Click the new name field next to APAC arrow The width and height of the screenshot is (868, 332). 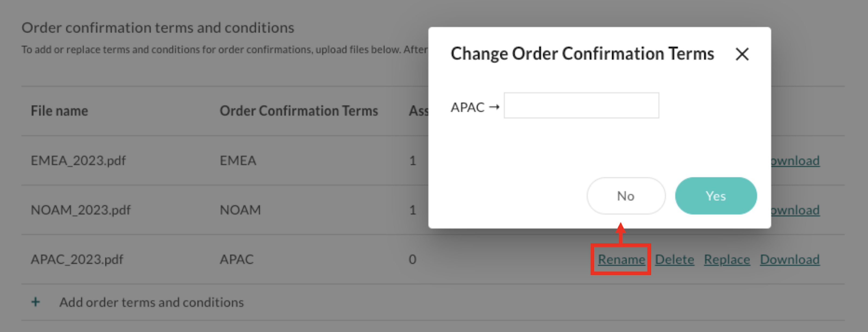tap(581, 106)
